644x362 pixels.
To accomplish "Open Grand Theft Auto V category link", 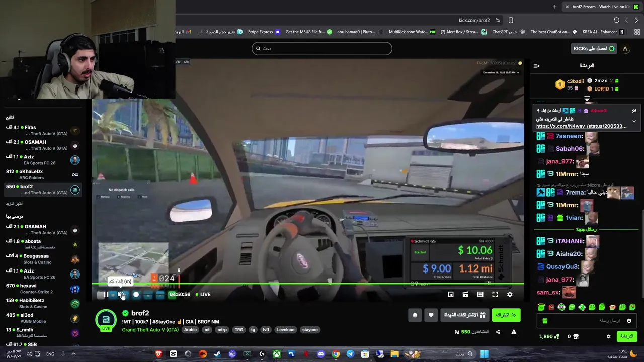I will click(150, 330).
